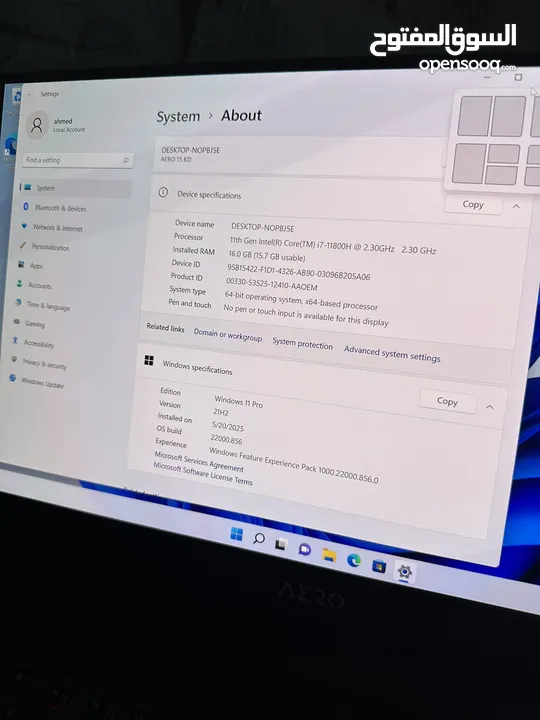The height and width of the screenshot is (720, 540).
Task: Click the Find a setting box
Action: (x=78, y=160)
